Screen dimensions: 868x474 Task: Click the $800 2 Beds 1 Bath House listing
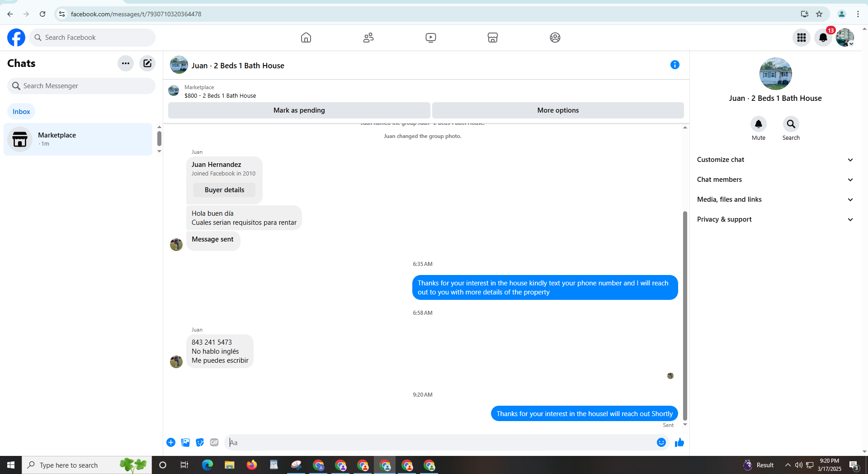click(220, 95)
